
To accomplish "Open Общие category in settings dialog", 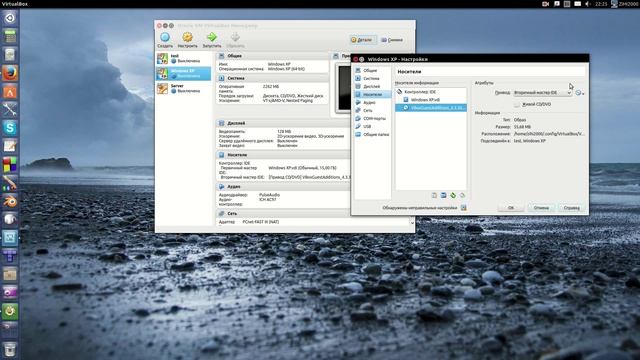I will [372, 70].
